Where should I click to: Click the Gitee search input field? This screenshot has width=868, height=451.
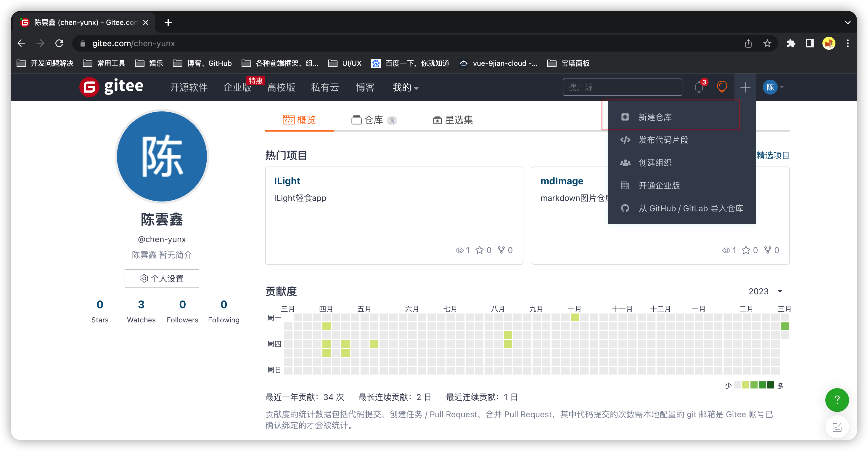point(622,87)
